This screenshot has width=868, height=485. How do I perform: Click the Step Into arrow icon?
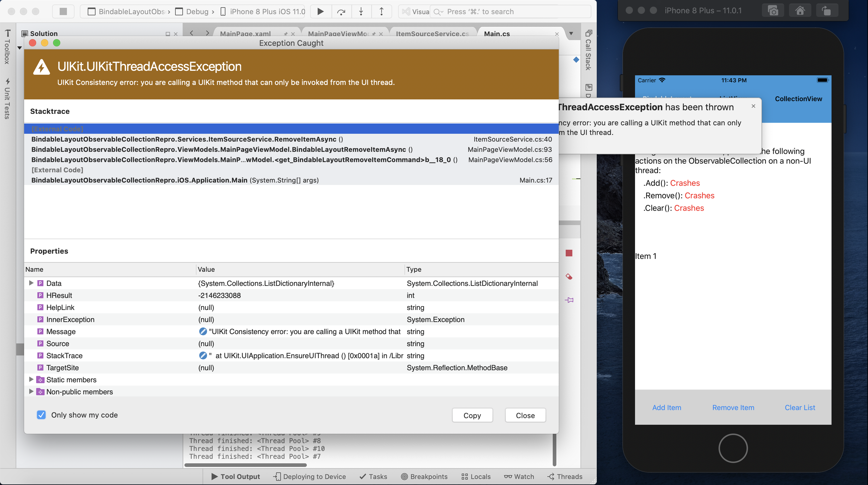361,11
